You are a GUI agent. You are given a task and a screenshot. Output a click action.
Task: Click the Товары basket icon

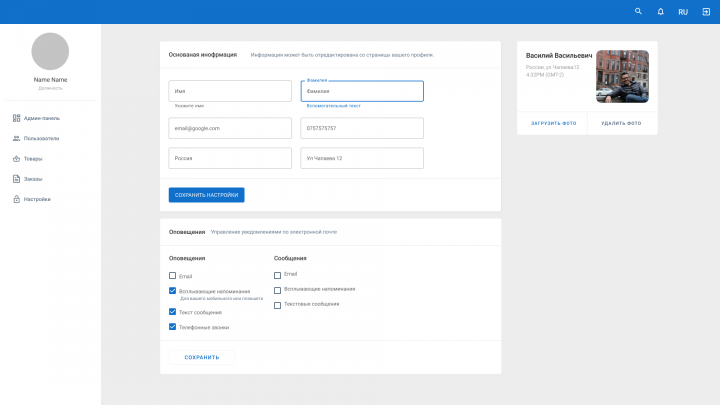pyautogui.click(x=17, y=158)
